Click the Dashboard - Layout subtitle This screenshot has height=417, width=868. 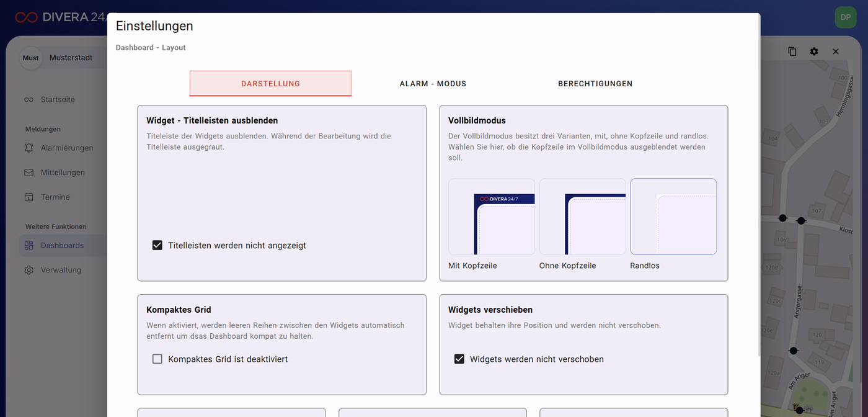click(151, 48)
